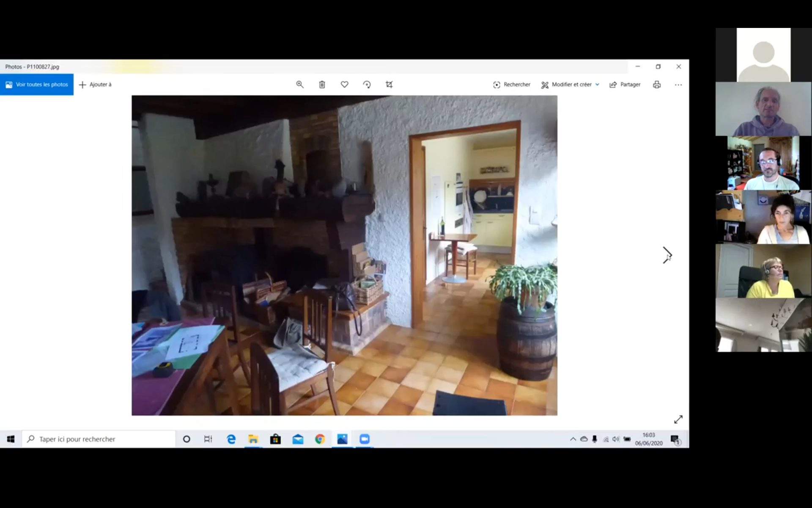The width and height of the screenshot is (812, 508).
Task: Open volume speaker tray icon
Action: [x=616, y=439]
